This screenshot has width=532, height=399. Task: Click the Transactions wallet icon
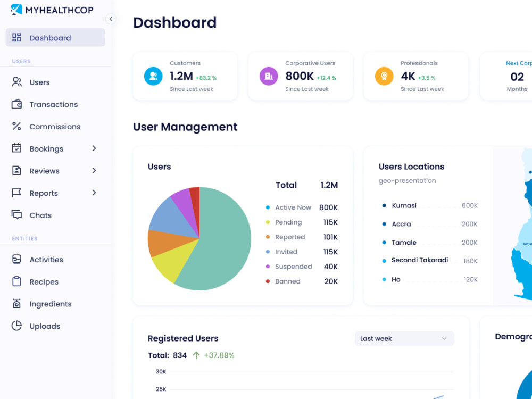[16, 104]
